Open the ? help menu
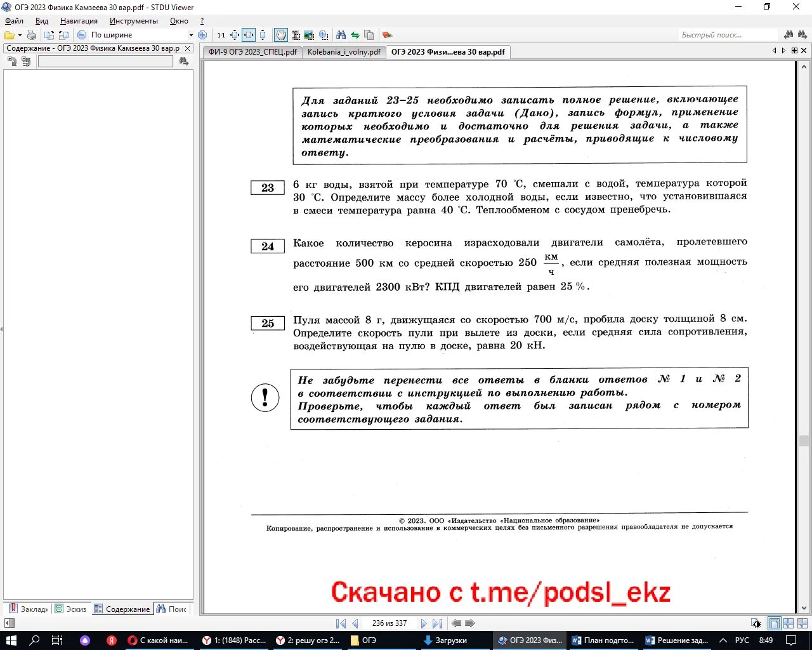Screen dimensions: 812x650 click(202, 21)
